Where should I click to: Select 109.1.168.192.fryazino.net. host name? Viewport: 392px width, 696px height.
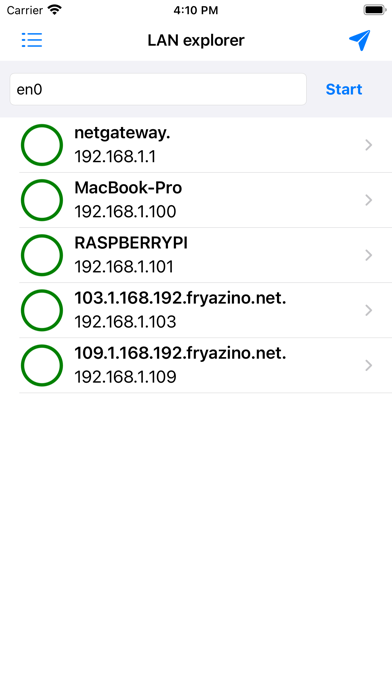[180, 353]
